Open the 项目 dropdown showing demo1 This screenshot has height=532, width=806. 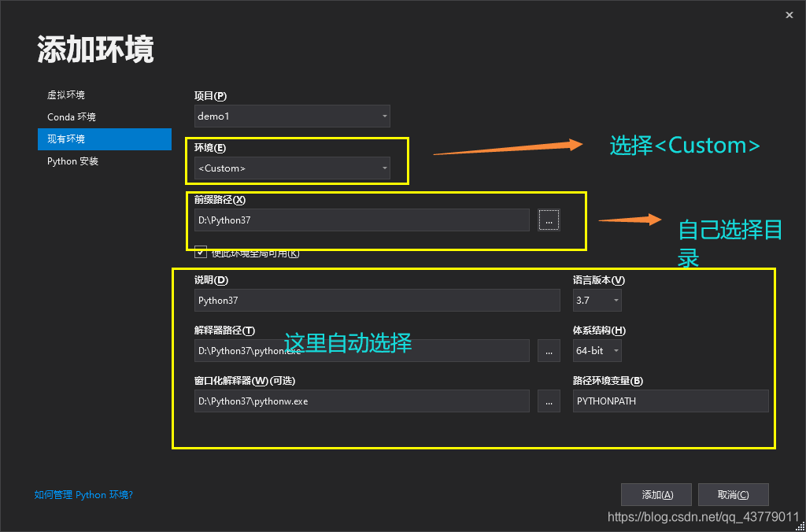291,116
